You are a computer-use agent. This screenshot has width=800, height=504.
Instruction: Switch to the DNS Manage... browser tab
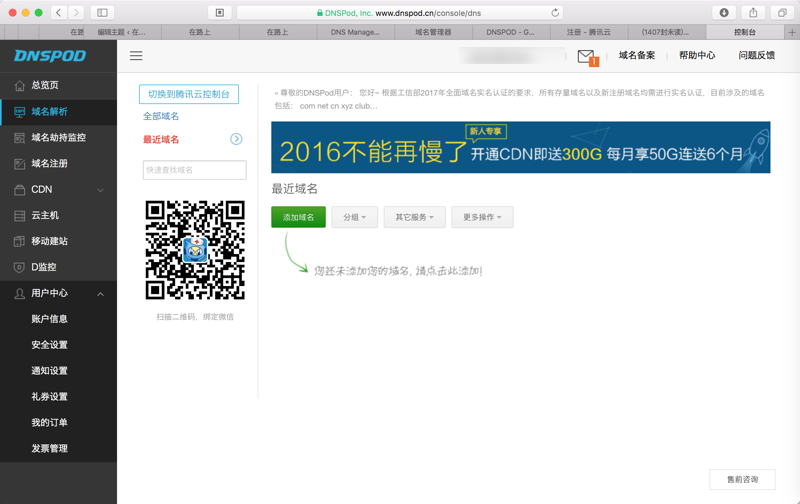355,32
